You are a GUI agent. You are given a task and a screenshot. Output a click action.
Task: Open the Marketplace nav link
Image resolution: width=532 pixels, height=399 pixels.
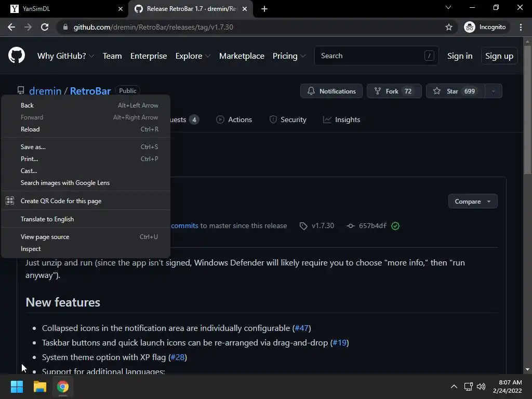pyautogui.click(x=242, y=56)
